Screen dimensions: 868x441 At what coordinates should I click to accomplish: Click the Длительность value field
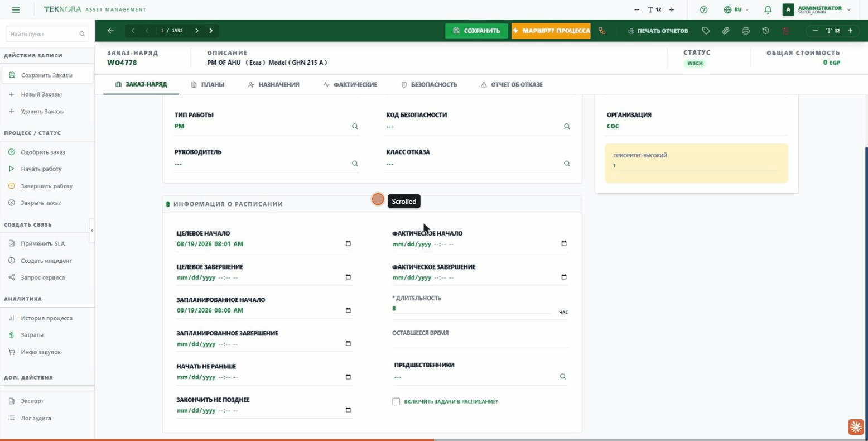pyautogui.click(x=471, y=309)
